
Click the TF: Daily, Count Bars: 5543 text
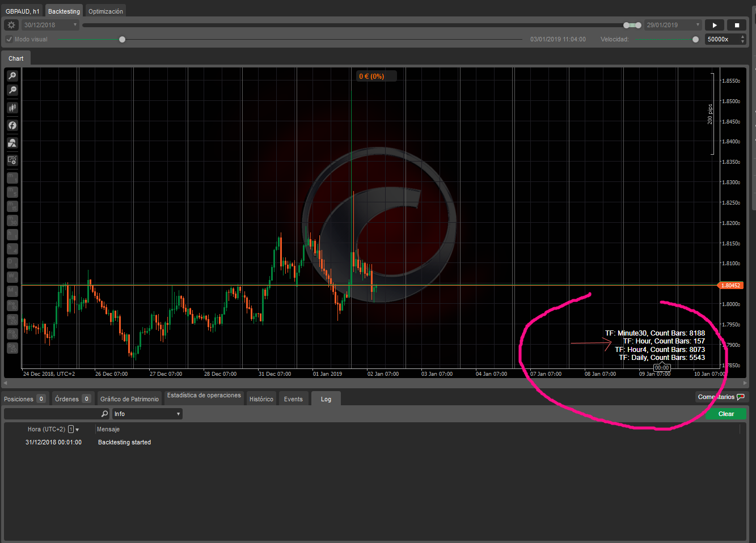pyautogui.click(x=662, y=358)
